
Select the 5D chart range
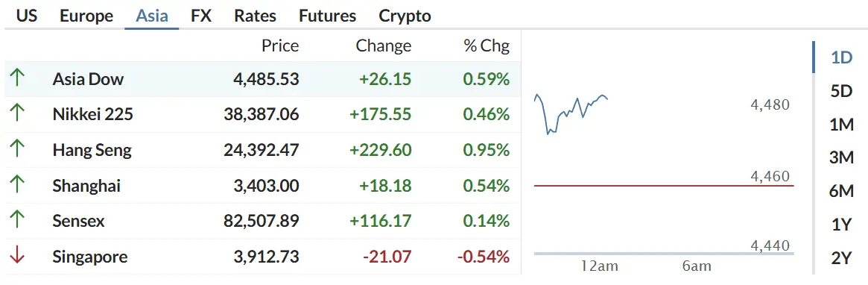point(841,90)
